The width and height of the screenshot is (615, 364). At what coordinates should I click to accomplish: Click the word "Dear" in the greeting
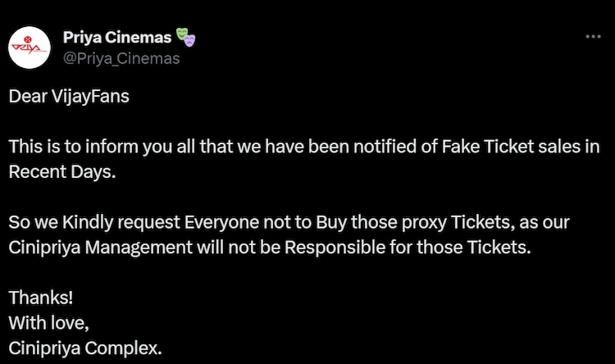pos(28,96)
